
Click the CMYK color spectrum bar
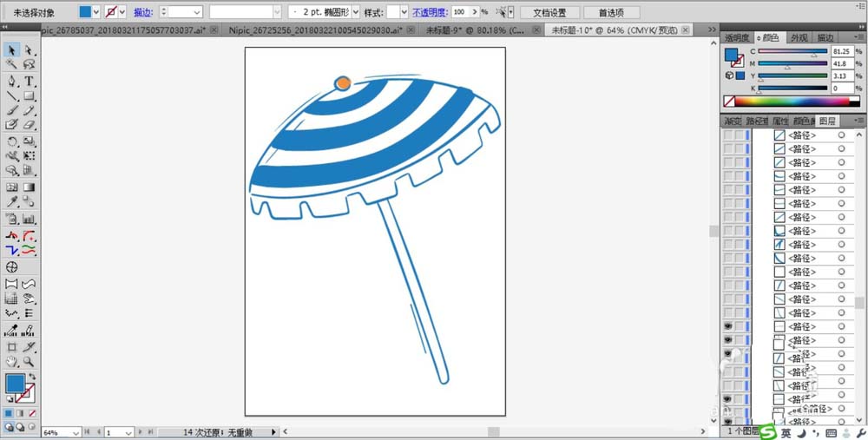pos(790,102)
